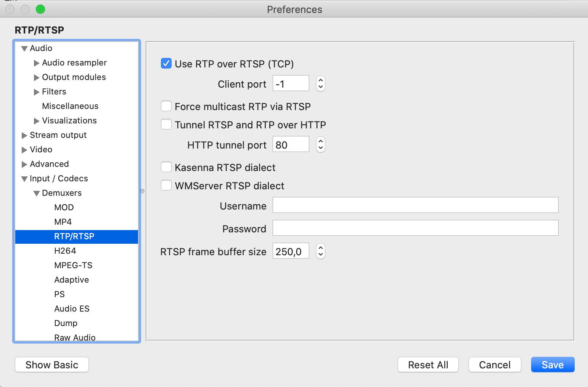Open the H264 demuxer page

65,251
